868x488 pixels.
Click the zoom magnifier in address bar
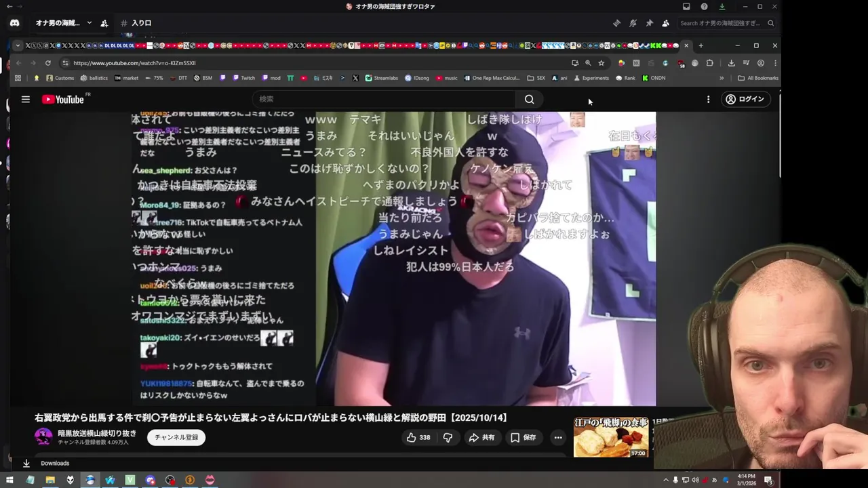(x=588, y=63)
